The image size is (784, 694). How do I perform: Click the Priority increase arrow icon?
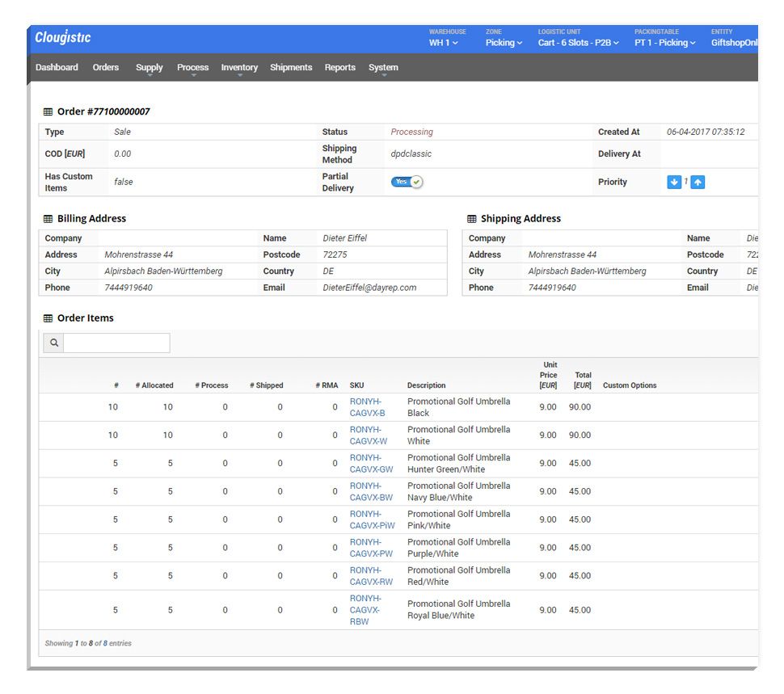696,182
